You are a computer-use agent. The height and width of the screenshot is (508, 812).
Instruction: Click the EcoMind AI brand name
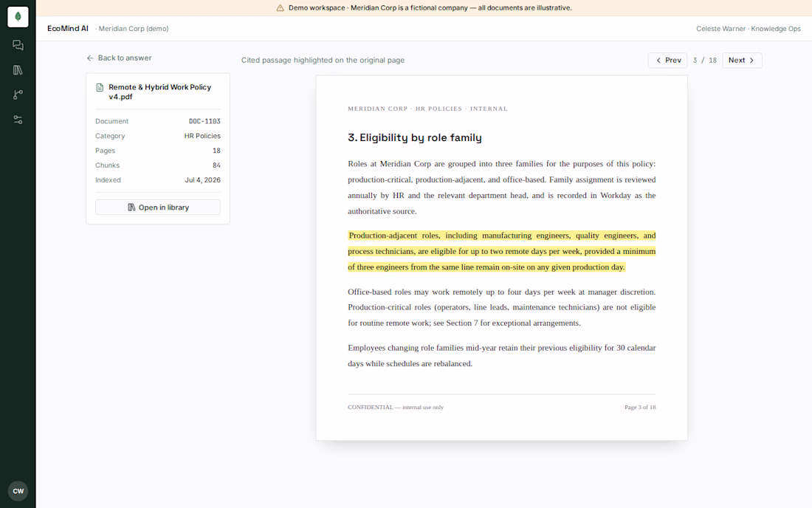tap(68, 29)
